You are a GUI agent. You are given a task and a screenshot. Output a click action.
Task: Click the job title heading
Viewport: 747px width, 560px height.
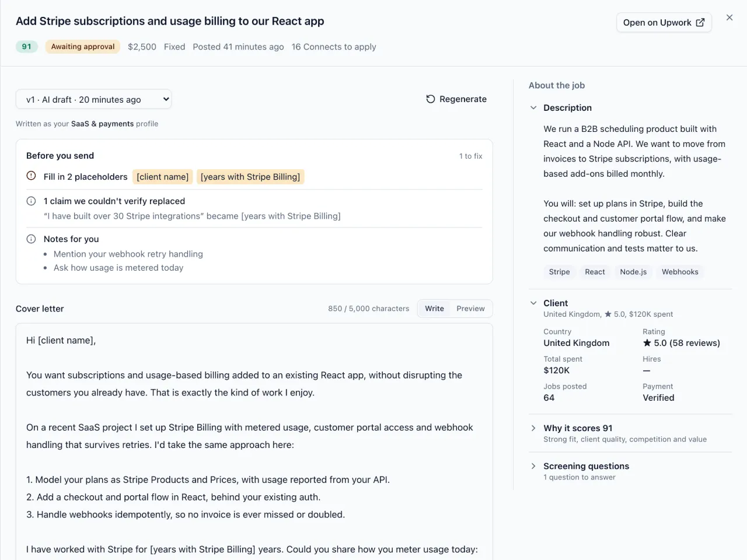[170, 21]
